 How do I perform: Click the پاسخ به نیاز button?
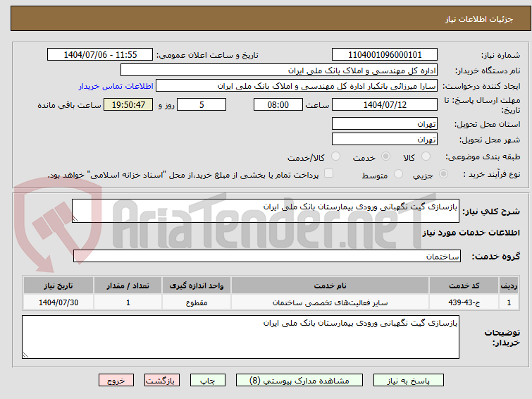tap(409, 381)
